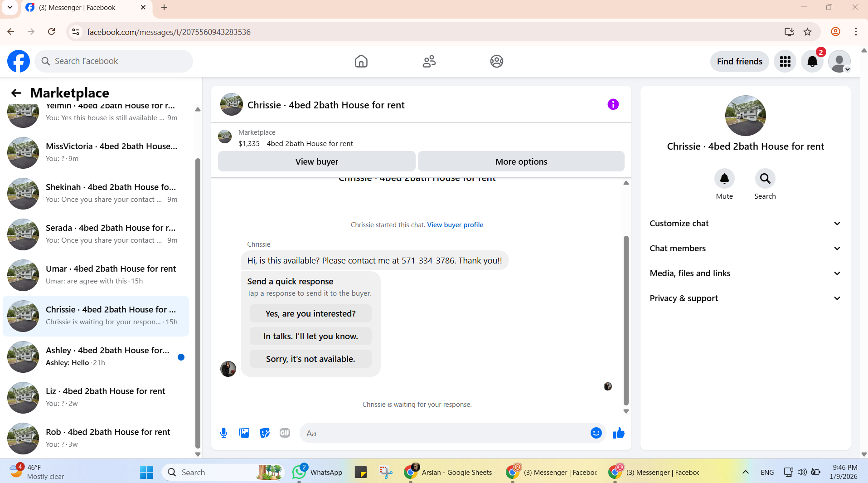Install app icon in the address bar

point(789,32)
